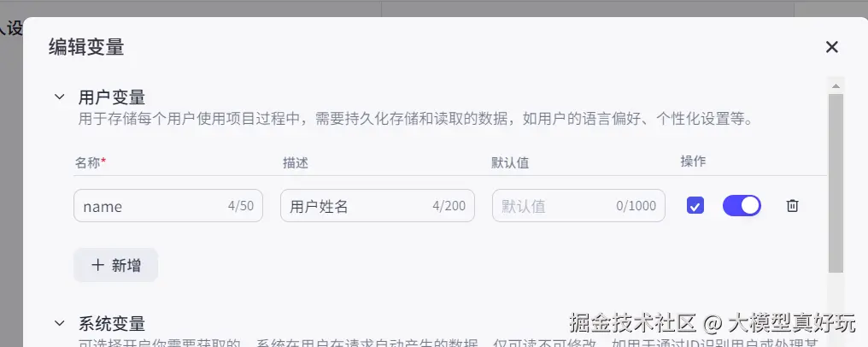The image size is (868, 347).
Task: Close the 编辑变量 dialog
Action: click(x=831, y=47)
